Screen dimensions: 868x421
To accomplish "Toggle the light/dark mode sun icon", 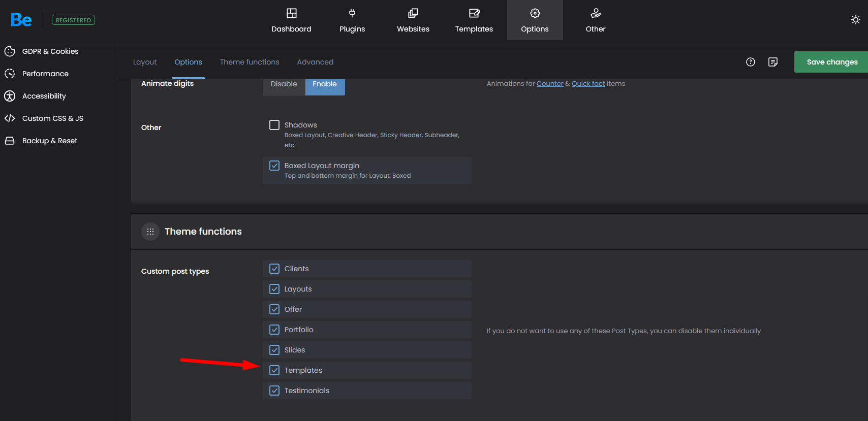I will coord(856,20).
